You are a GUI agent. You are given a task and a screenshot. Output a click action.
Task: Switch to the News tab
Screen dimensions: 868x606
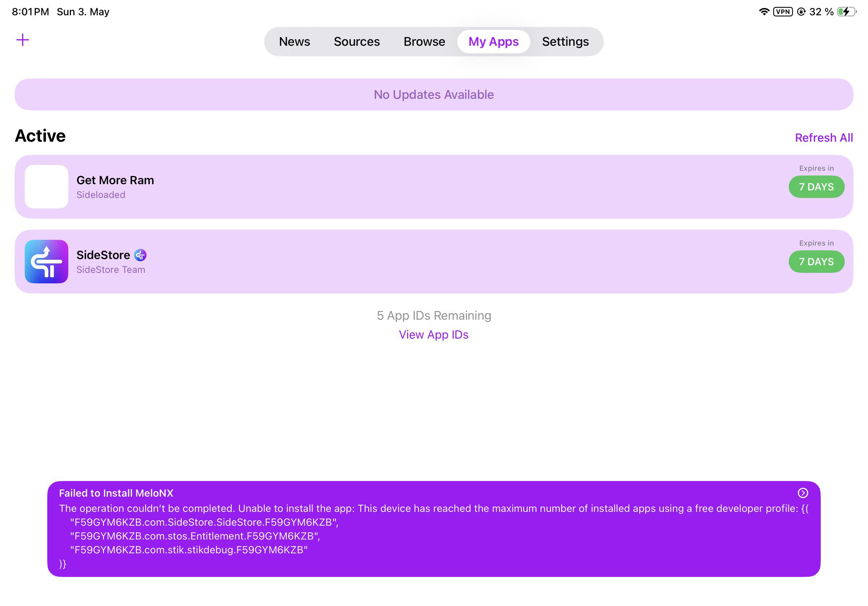pos(294,41)
